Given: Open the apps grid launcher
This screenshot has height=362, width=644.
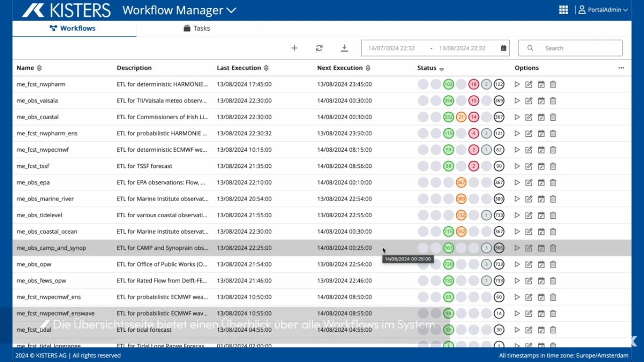Looking at the screenshot, I should [563, 10].
